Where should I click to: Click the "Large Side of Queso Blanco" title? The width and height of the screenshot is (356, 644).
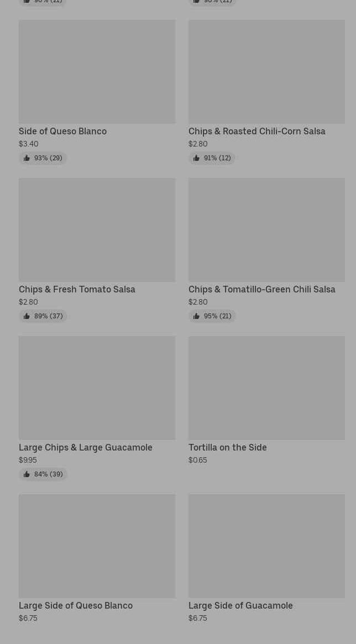tap(76, 606)
